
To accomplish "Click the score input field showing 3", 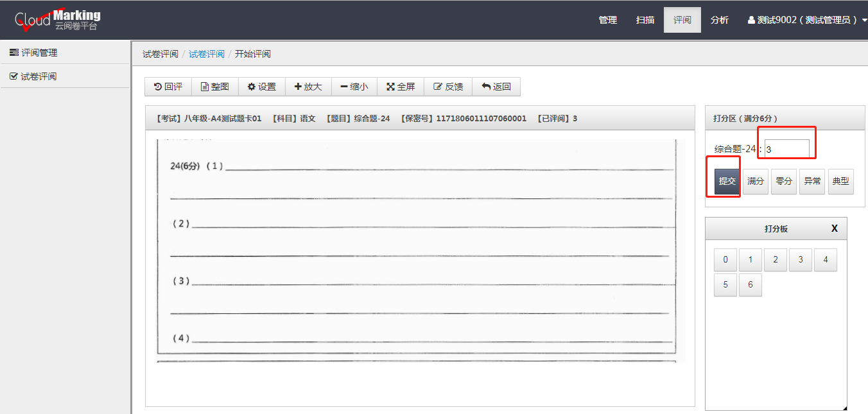I will (786, 146).
